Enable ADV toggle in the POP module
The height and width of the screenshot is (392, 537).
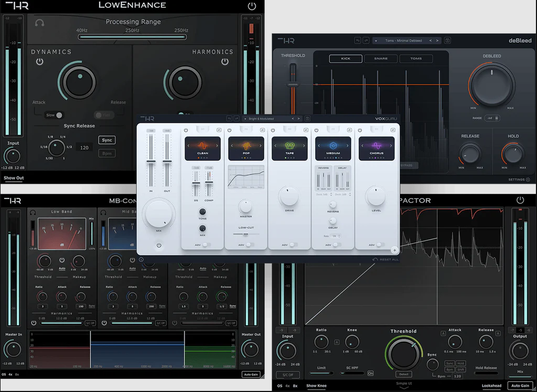(x=250, y=245)
